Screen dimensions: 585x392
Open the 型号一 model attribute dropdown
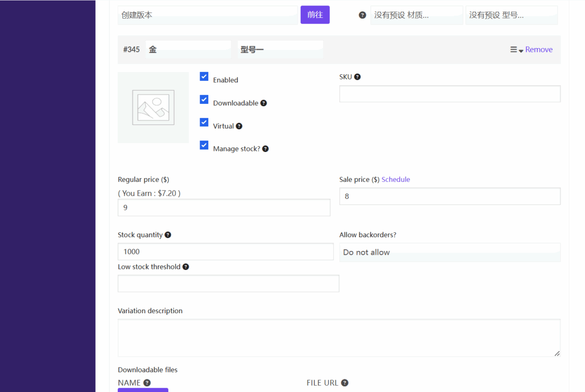point(280,49)
